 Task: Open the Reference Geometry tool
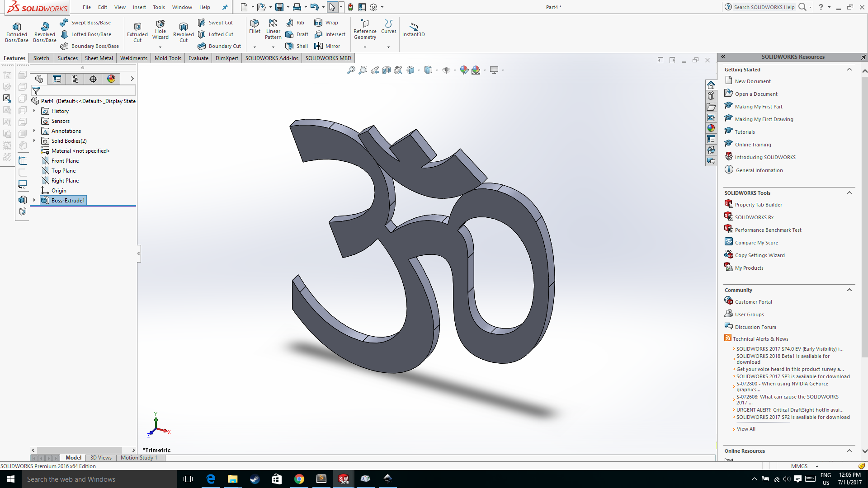pyautogui.click(x=365, y=29)
